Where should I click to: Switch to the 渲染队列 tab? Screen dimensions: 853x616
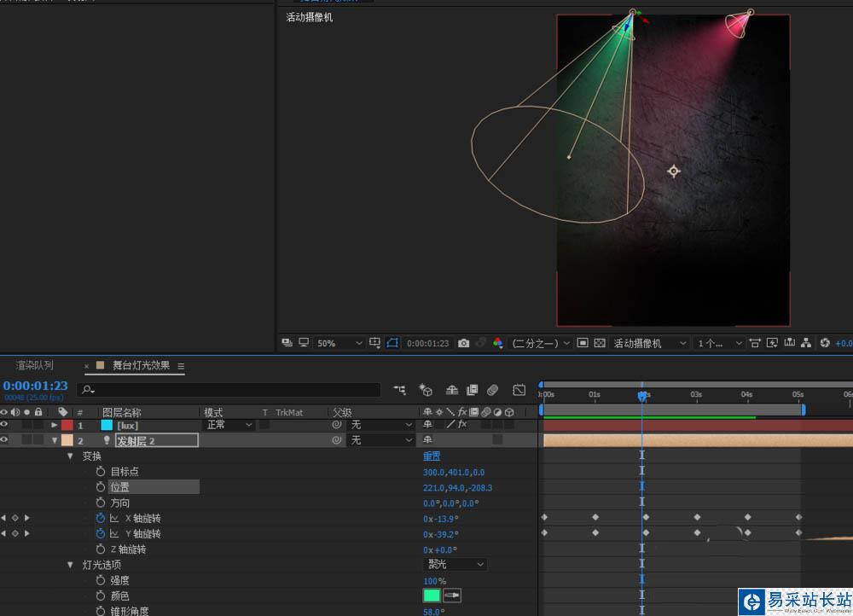34,365
